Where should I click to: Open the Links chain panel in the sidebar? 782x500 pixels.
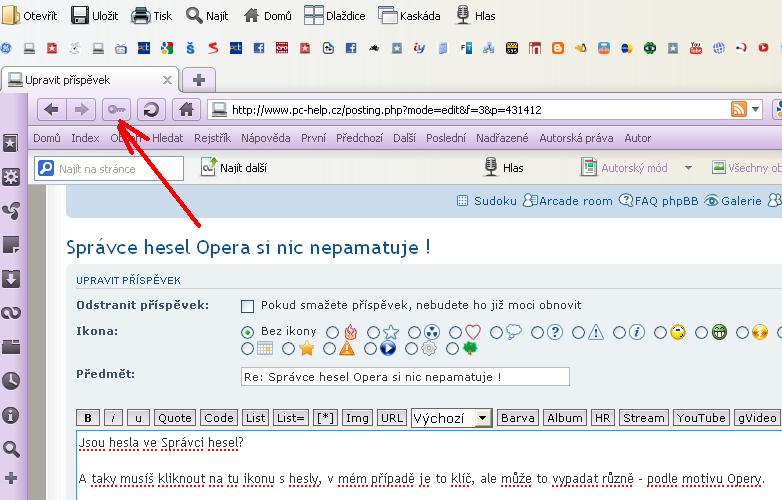[11, 313]
